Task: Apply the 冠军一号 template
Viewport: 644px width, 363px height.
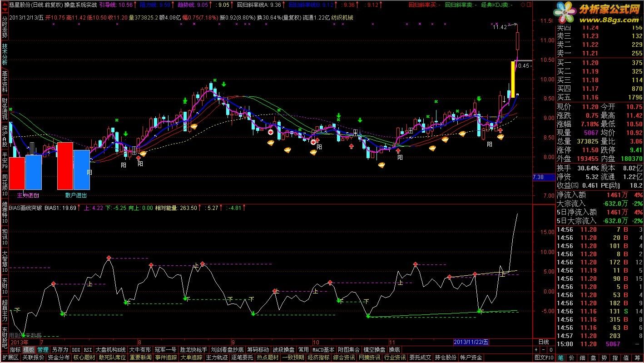Action: (x=165, y=350)
